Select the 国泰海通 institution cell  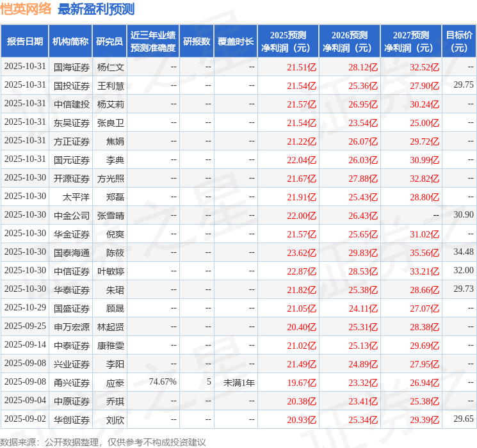[x=72, y=253]
